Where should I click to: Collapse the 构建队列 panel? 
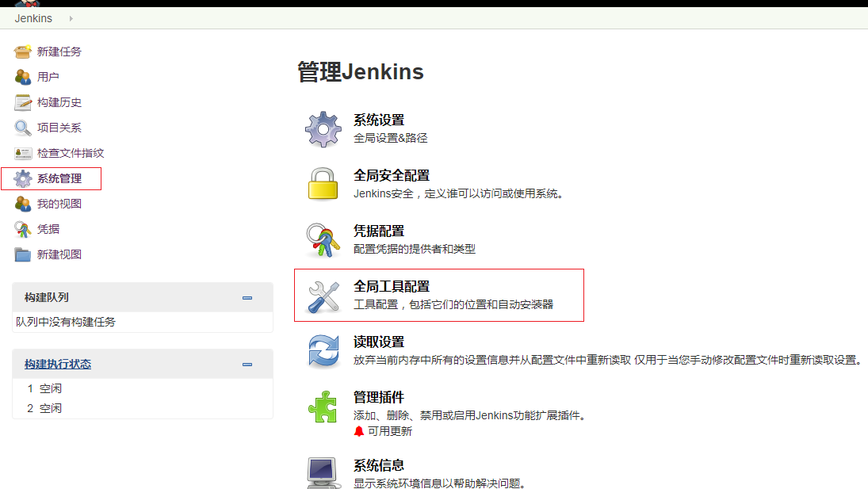(x=247, y=298)
